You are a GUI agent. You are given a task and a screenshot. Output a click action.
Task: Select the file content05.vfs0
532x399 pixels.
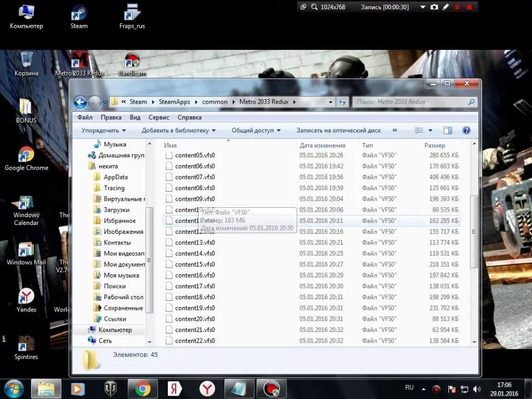pyautogui.click(x=195, y=155)
